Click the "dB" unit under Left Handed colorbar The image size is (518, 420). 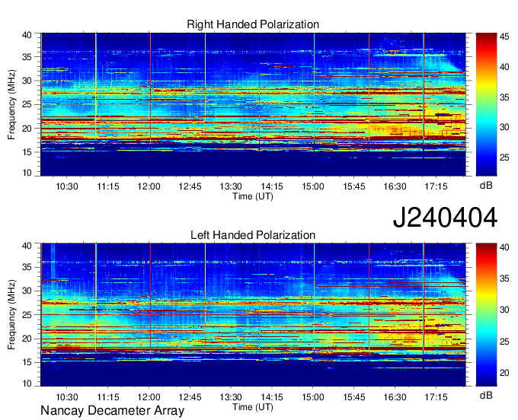point(486,395)
